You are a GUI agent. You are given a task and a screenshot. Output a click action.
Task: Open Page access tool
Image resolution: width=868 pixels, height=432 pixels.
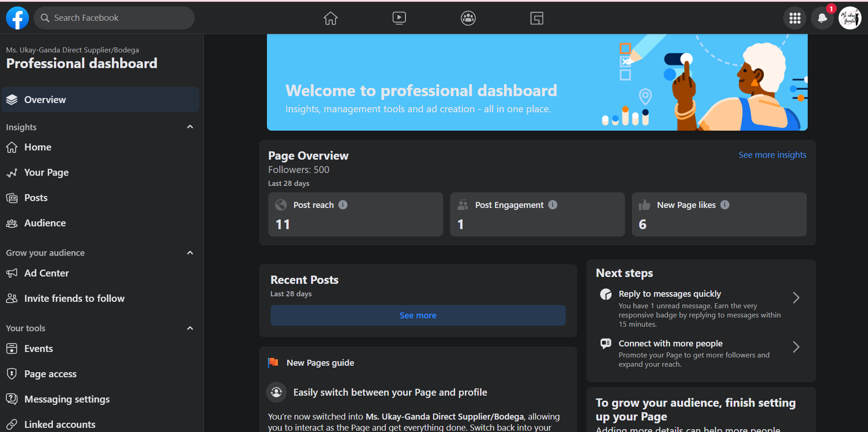[100, 374]
